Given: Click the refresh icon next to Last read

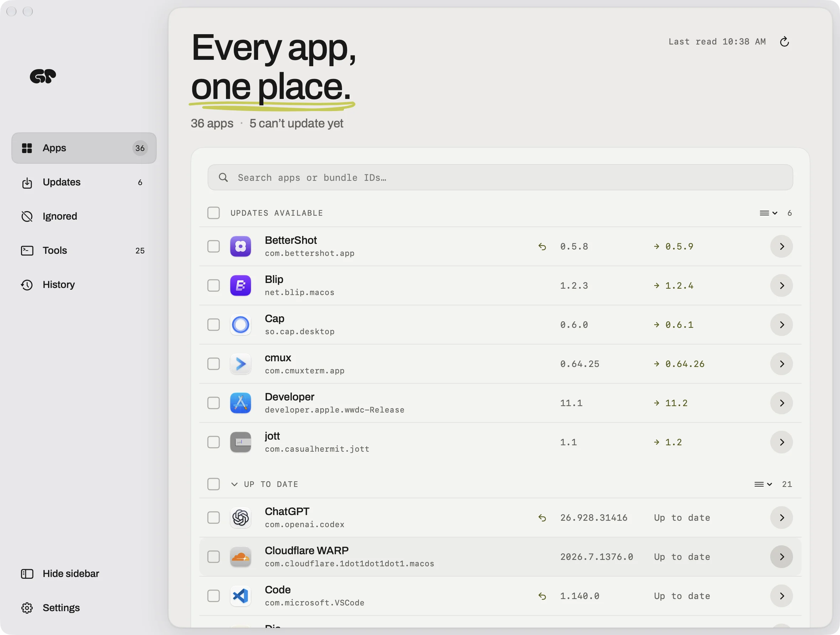Looking at the screenshot, I should click(784, 41).
